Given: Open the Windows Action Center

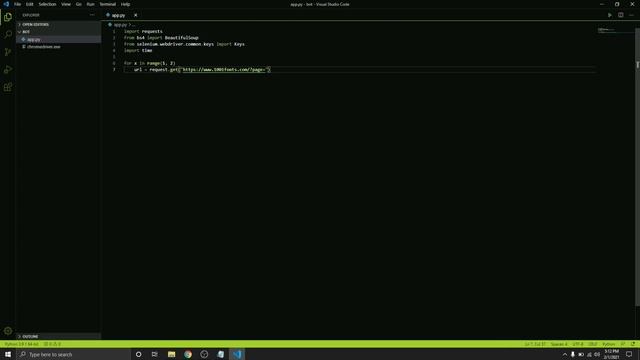Looking at the screenshot, I should 629,354.
